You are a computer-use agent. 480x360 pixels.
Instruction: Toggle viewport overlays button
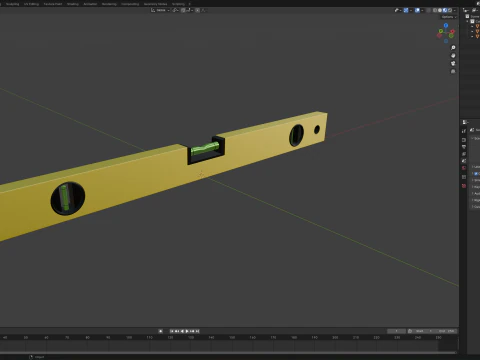click(x=417, y=10)
